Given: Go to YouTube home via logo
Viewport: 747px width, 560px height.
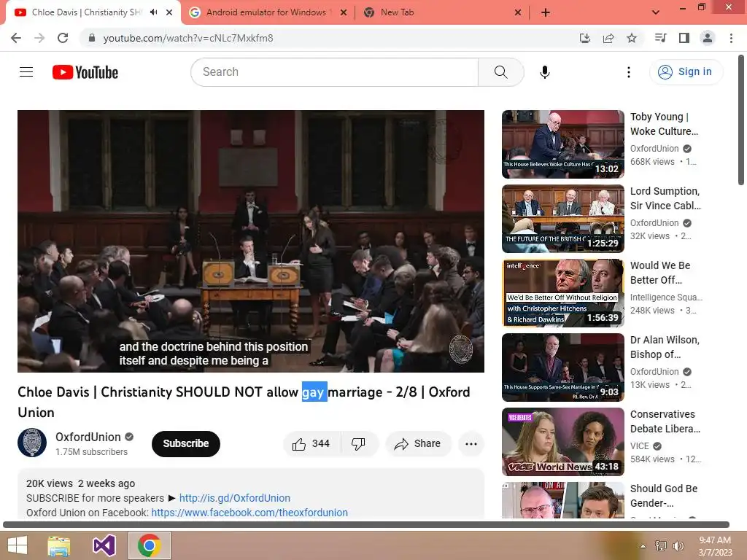Looking at the screenshot, I should [x=85, y=72].
